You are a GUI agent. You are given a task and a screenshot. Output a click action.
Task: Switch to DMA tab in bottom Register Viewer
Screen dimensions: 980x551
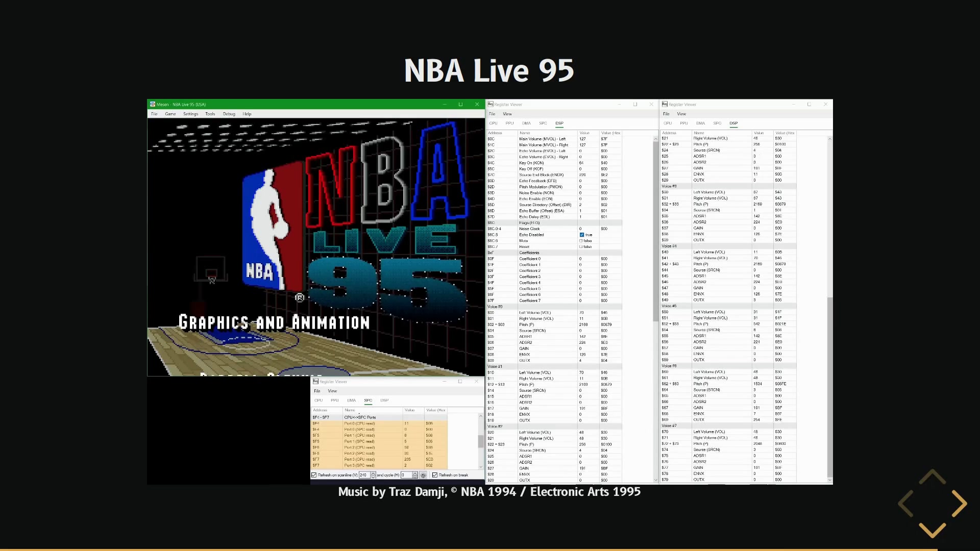[351, 400]
